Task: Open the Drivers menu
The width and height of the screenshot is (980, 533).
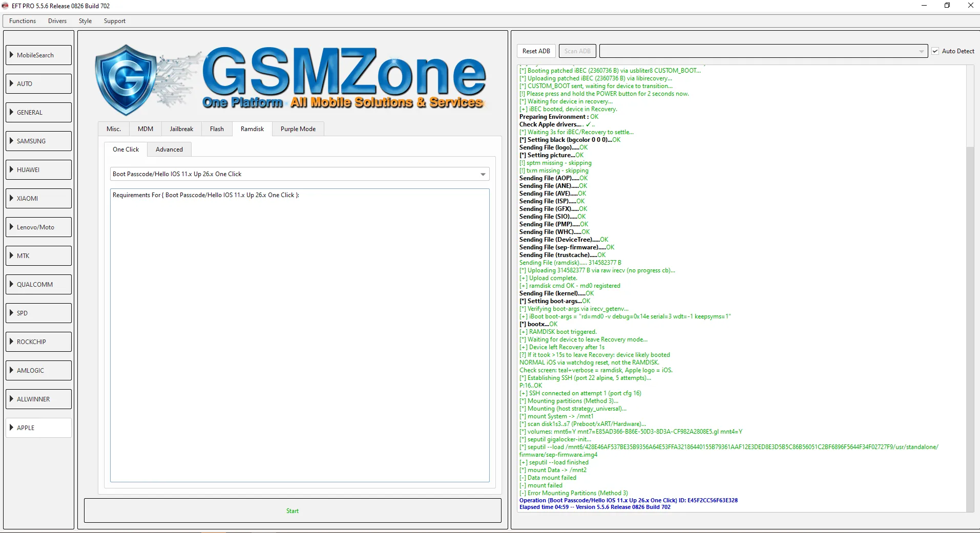Action: pyautogui.click(x=57, y=21)
